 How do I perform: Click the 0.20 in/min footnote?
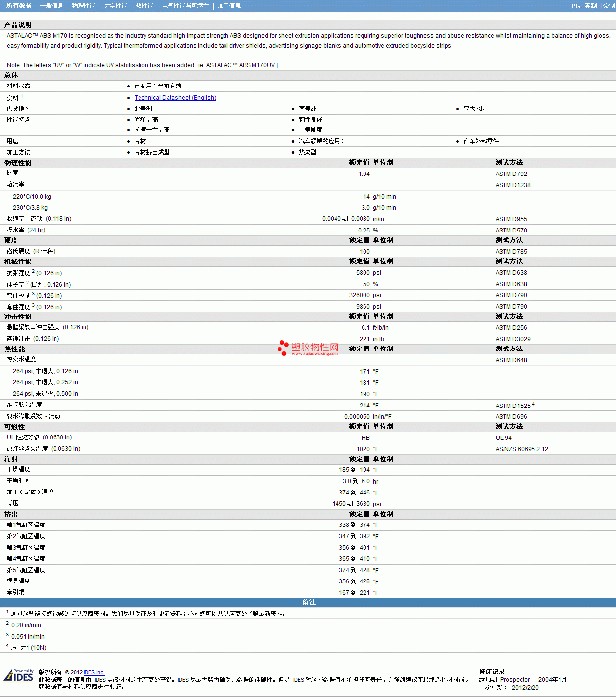[x=26, y=625]
